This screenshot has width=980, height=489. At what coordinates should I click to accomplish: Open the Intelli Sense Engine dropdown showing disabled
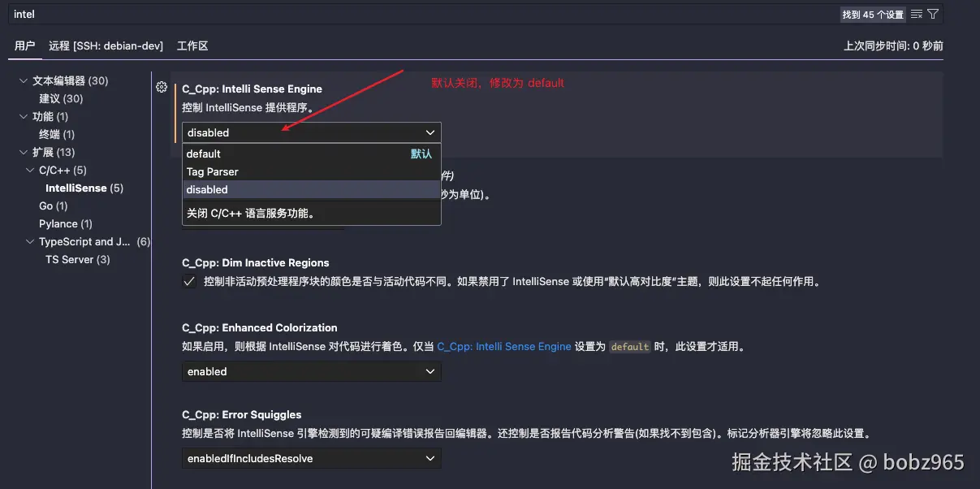[x=312, y=132]
